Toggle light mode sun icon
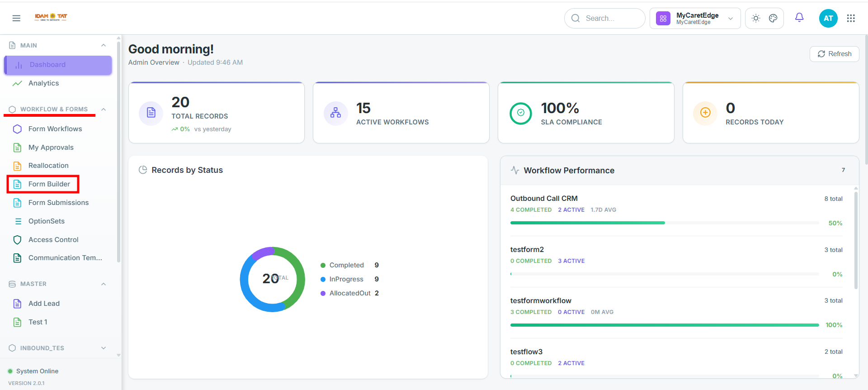Viewport: 868px width, 390px height. click(756, 18)
